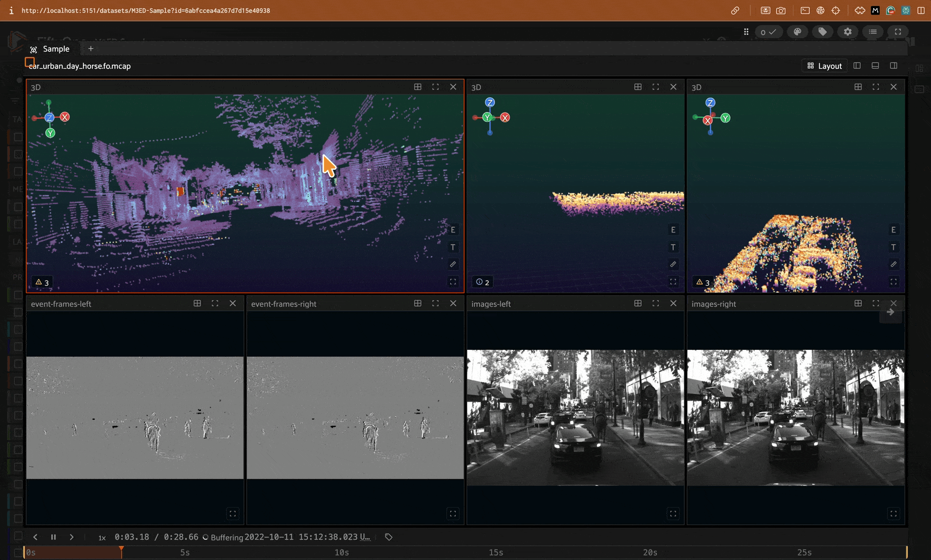The width and height of the screenshot is (931, 560).
Task: Maximize the first 3D panel
Action: tap(435, 87)
